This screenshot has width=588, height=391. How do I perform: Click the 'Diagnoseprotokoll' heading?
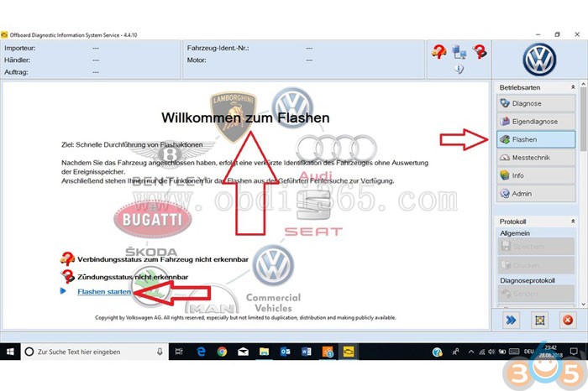tap(528, 280)
